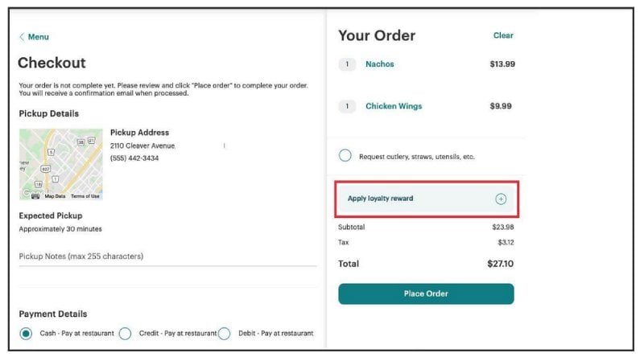Open the Chicken Wings item link
644x361 pixels.
point(394,106)
